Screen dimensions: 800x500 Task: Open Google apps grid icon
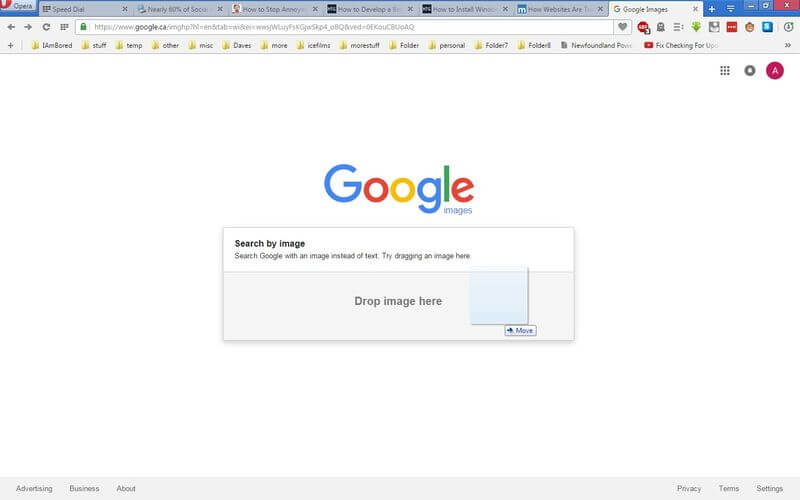coord(724,70)
